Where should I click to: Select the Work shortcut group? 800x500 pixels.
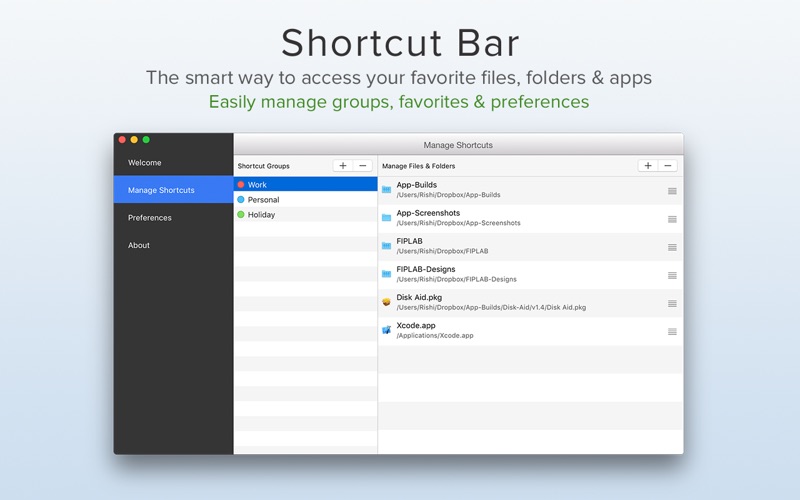click(306, 185)
